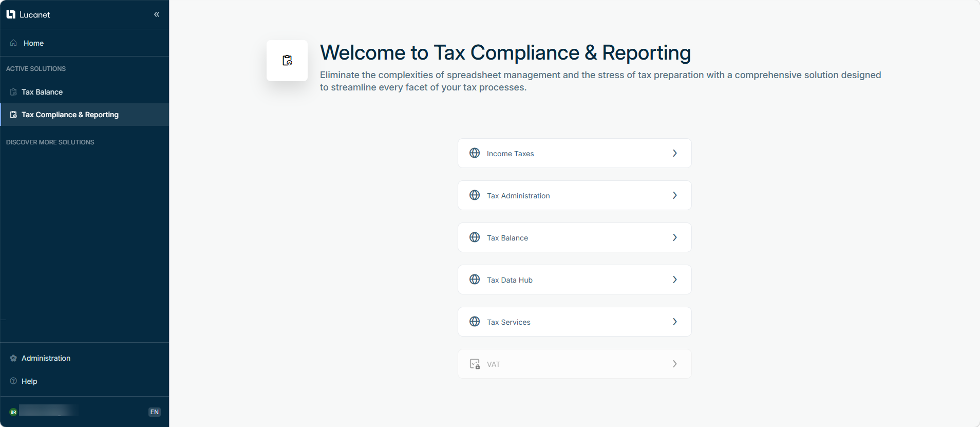Open the Tax Data Hub card label
Viewport: 980px width, 427px height.
click(510, 280)
